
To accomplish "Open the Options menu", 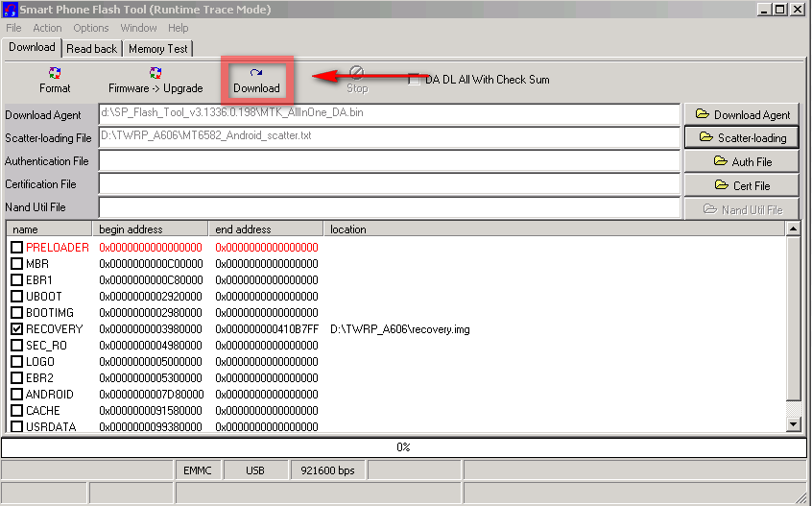I will [91, 28].
